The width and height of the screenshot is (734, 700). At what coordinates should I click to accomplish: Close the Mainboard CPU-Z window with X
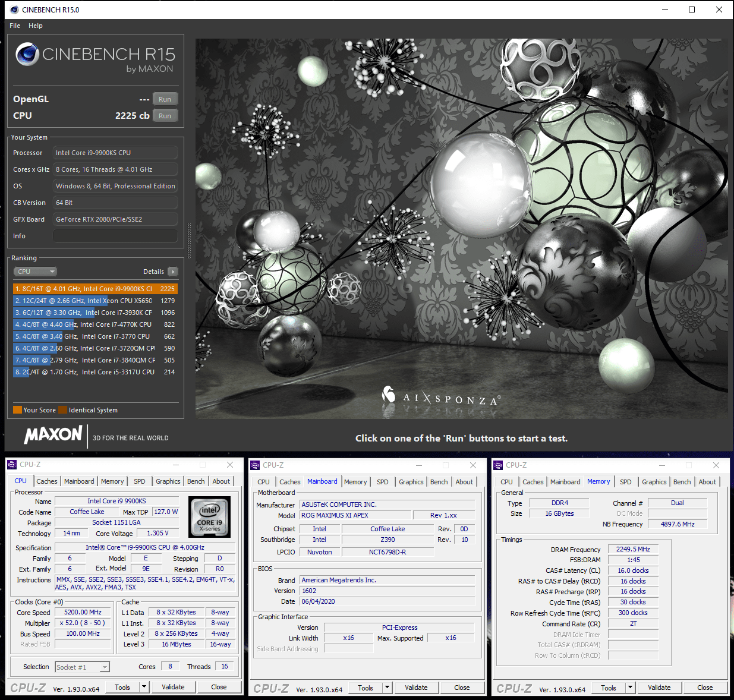tap(473, 465)
